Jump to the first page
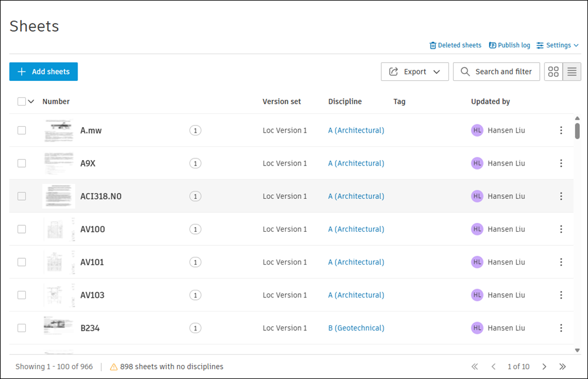 click(x=475, y=367)
